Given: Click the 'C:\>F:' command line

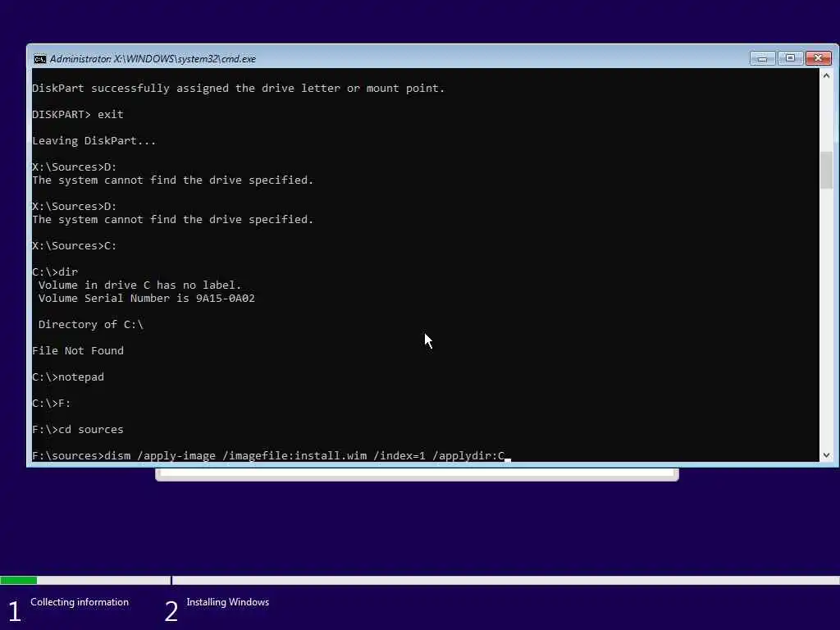Looking at the screenshot, I should [x=52, y=404].
